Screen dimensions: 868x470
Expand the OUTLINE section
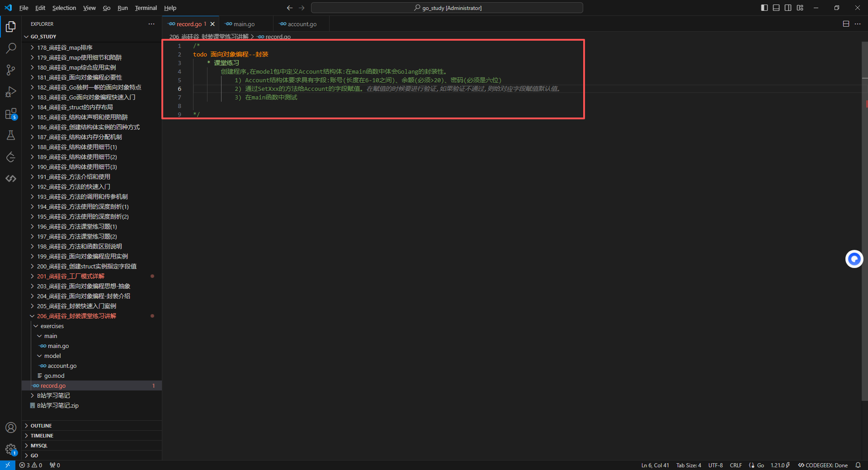[92, 426]
